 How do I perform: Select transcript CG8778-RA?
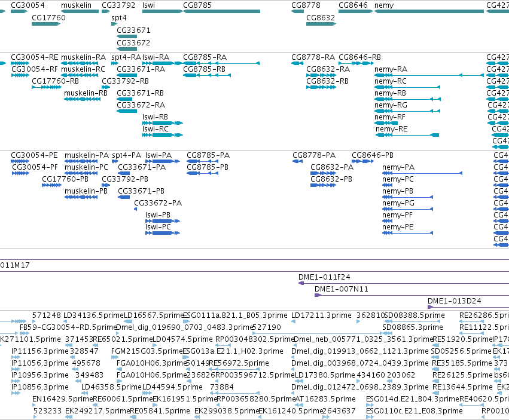[313, 57]
